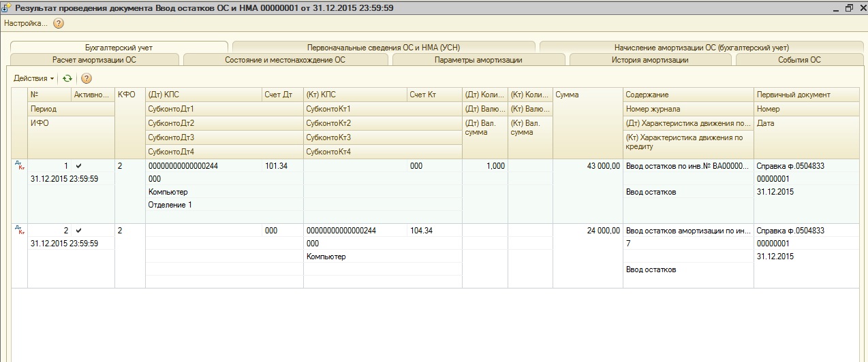The height and width of the screenshot is (362, 868).
Task: Open help icon next to Настройка
Action: click(59, 23)
